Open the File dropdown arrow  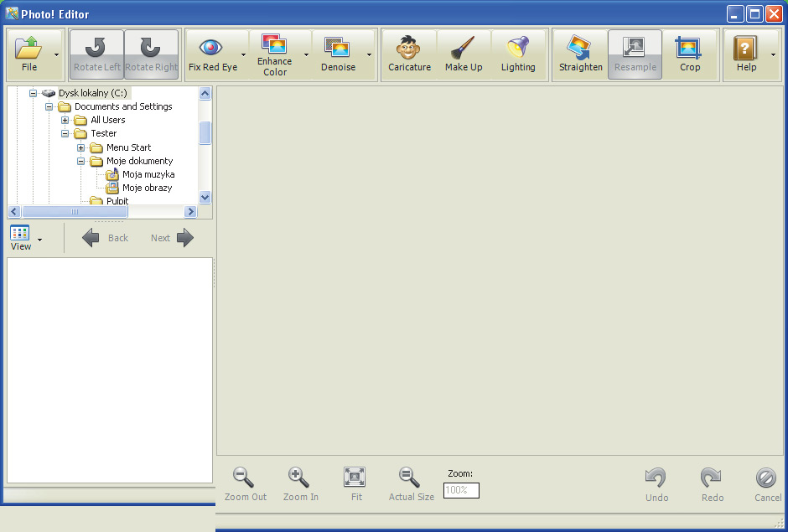(x=57, y=55)
